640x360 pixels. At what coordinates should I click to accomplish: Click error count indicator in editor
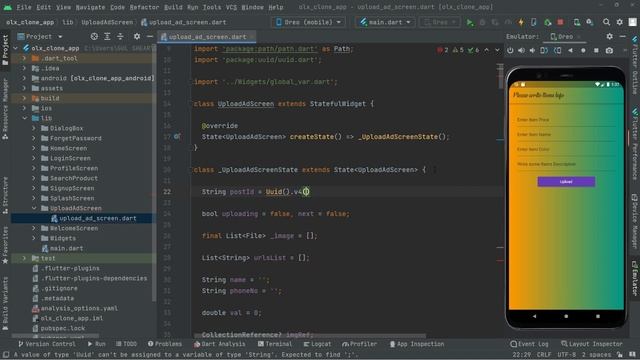tap(442, 50)
